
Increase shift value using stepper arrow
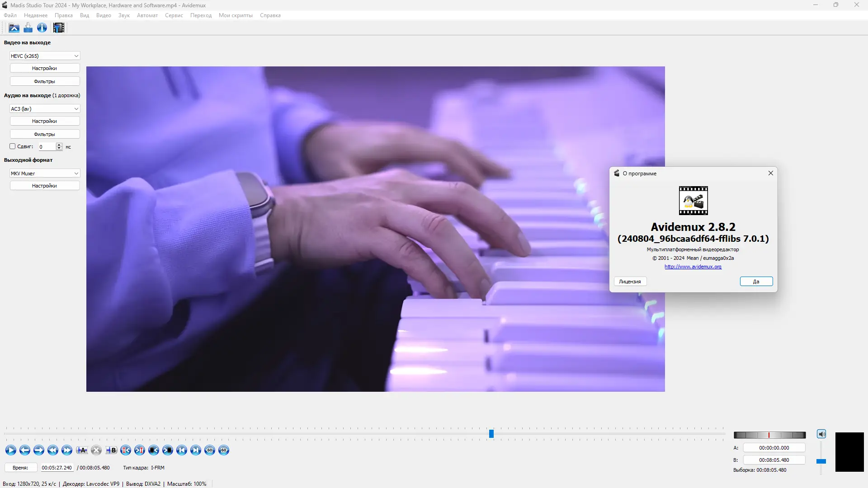pyautogui.click(x=59, y=145)
